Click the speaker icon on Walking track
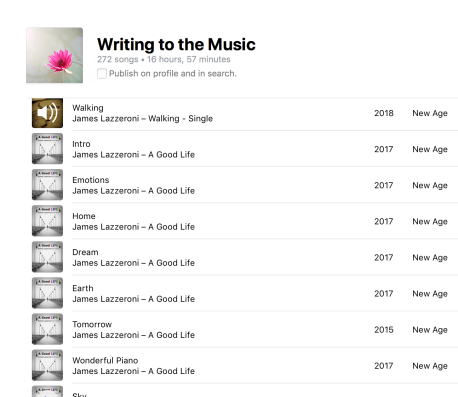This screenshot has width=458, height=397. click(47, 113)
